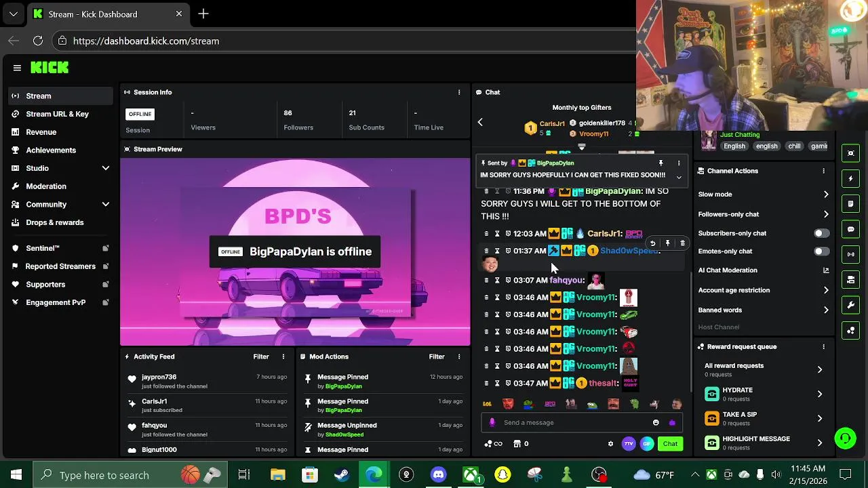This screenshot has width=868, height=488.
Task: Open the GIF picker button
Action: tap(647, 444)
